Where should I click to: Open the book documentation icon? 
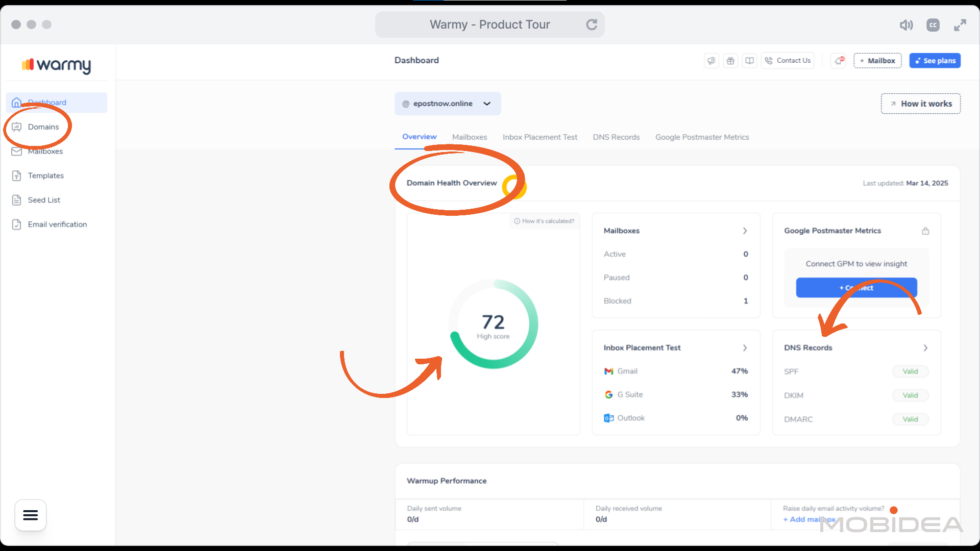(749, 61)
